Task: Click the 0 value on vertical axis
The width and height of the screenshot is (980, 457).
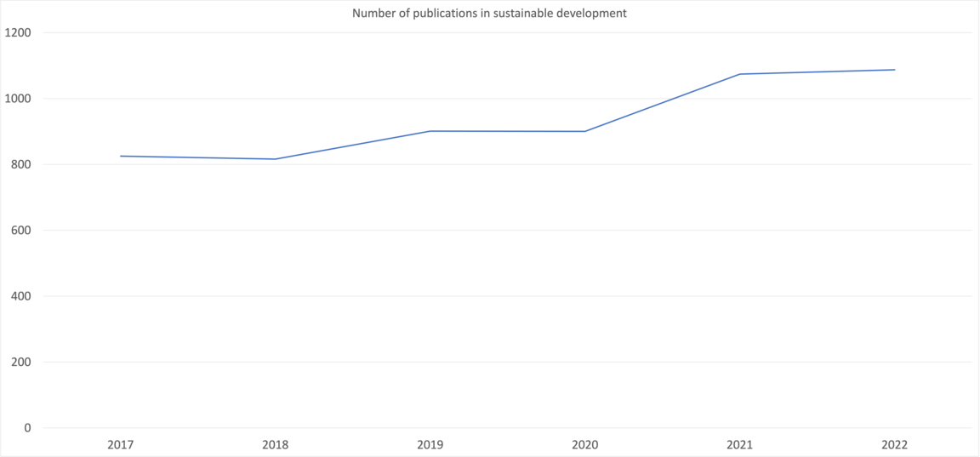Action: [x=27, y=428]
